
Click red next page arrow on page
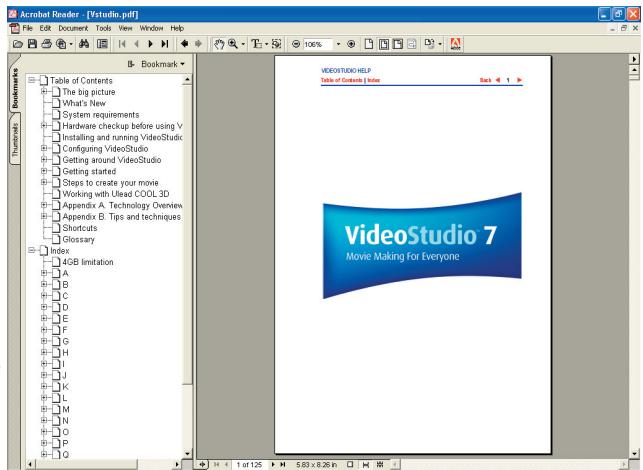coord(519,80)
